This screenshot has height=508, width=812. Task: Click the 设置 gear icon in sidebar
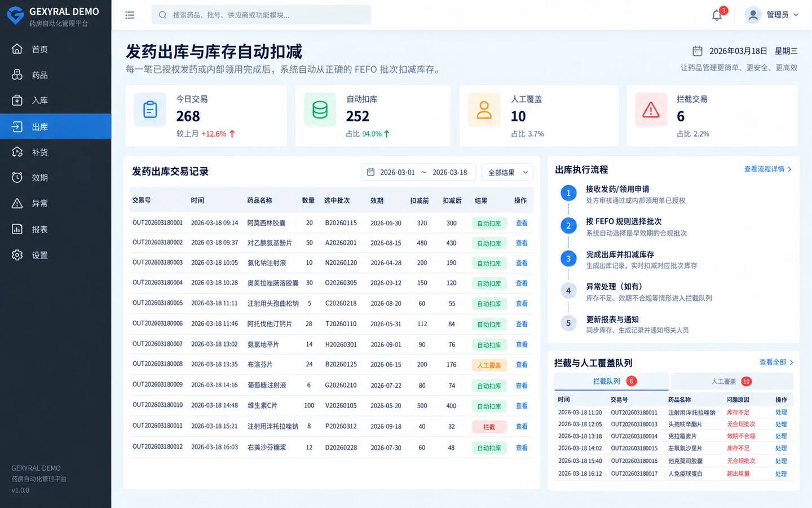[x=17, y=255]
